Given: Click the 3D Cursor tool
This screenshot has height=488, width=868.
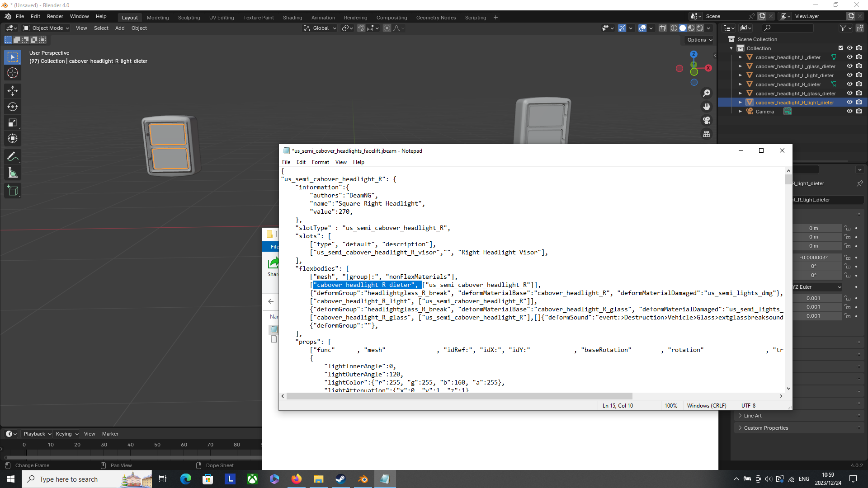Looking at the screenshot, I should click(13, 73).
